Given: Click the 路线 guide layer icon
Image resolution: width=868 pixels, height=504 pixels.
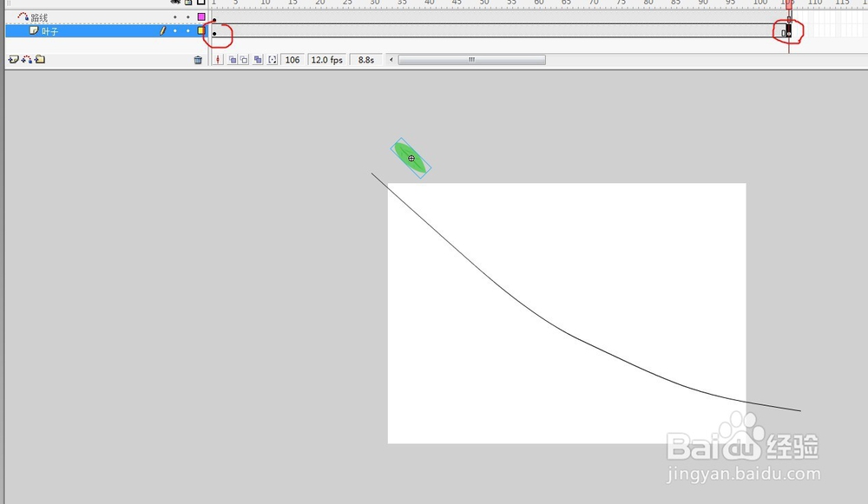Looking at the screenshot, I should tap(23, 16).
